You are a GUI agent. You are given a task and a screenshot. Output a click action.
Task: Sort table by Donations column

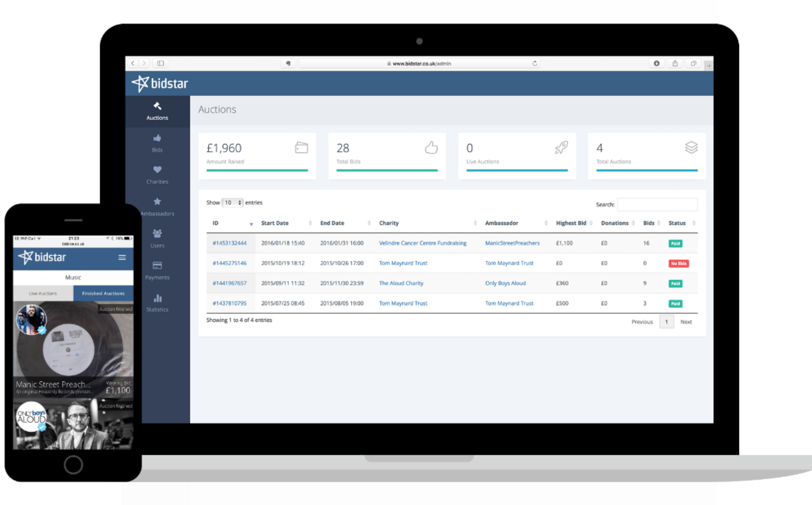pyautogui.click(x=617, y=223)
